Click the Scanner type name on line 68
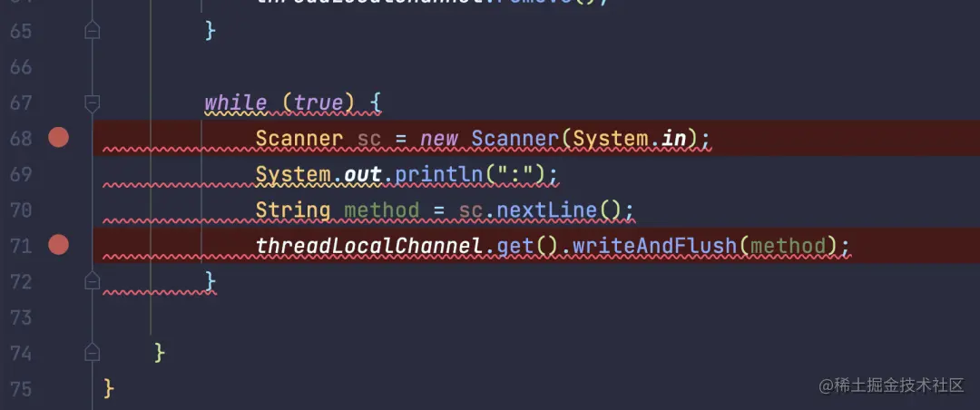The width and height of the screenshot is (980, 410). pos(299,138)
